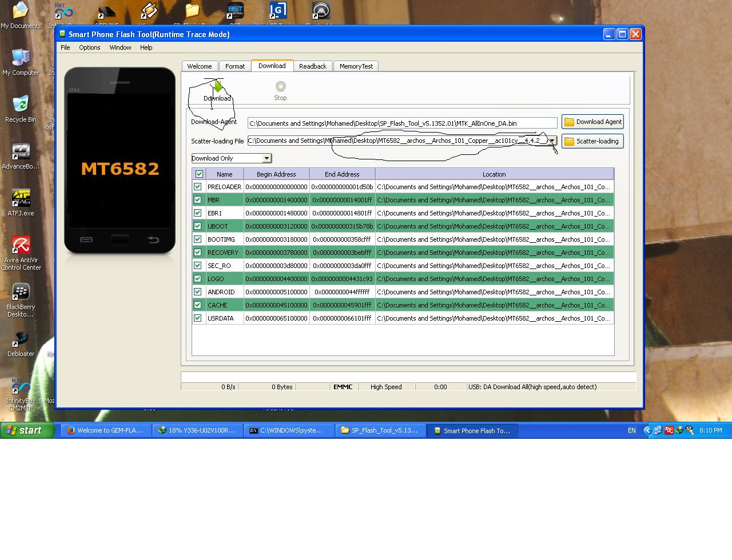732x560 pixels.
Task: Click the Scatter-loading browse button
Action: click(x=592, y=141)
